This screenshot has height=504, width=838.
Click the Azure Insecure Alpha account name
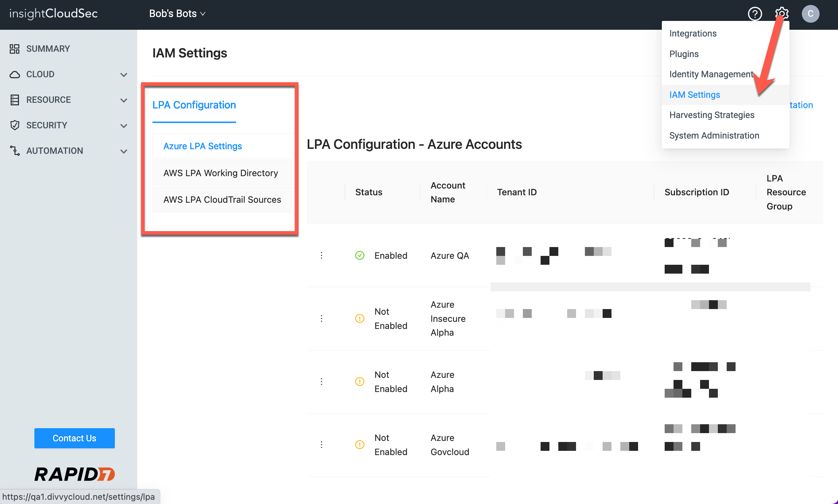click(x=448, y=318)
